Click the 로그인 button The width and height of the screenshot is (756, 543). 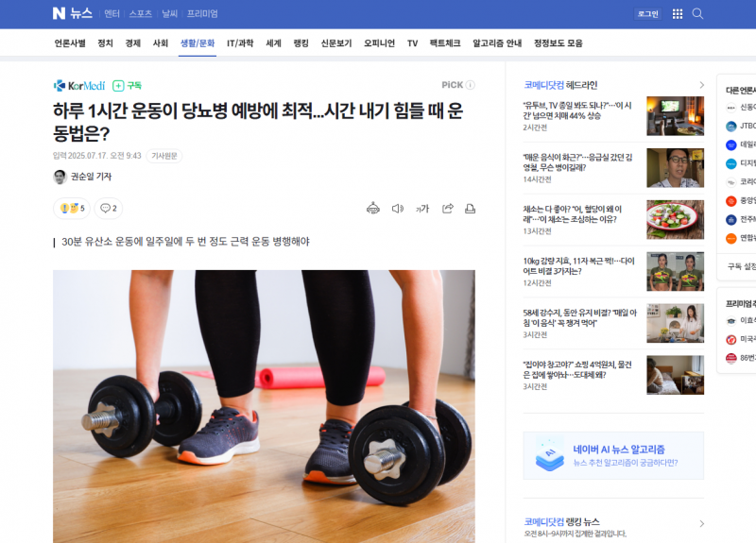pyautogui.click(x=647, y=14)
